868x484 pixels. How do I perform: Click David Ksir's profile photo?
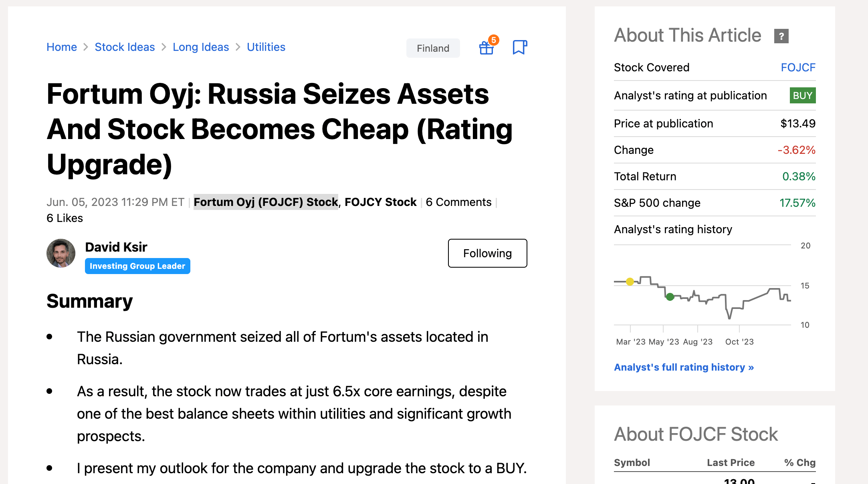tap(61, 253)
